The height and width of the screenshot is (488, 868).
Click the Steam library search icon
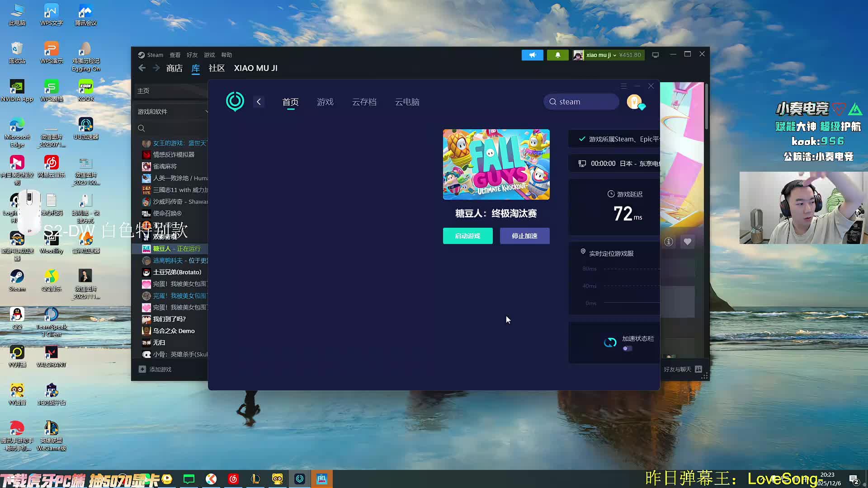[x=142, y=128]
